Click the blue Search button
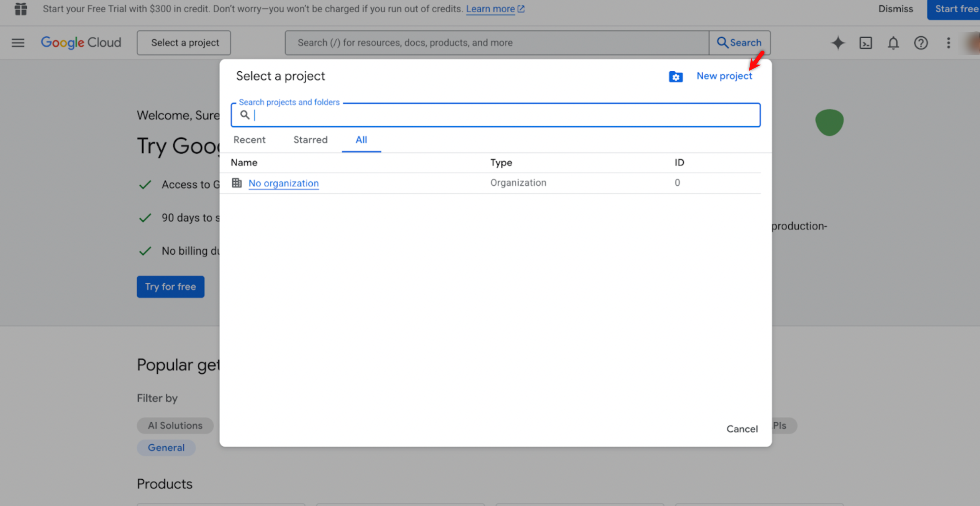Image resolution: width=980 pixels, height=506 pixels. pyautogui.click(x=739, y=43)
